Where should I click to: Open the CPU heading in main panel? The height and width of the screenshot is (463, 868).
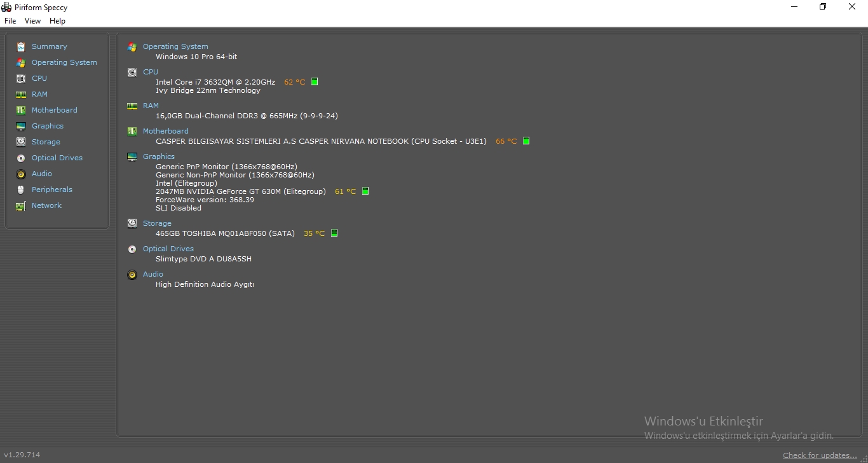[151, 72]
